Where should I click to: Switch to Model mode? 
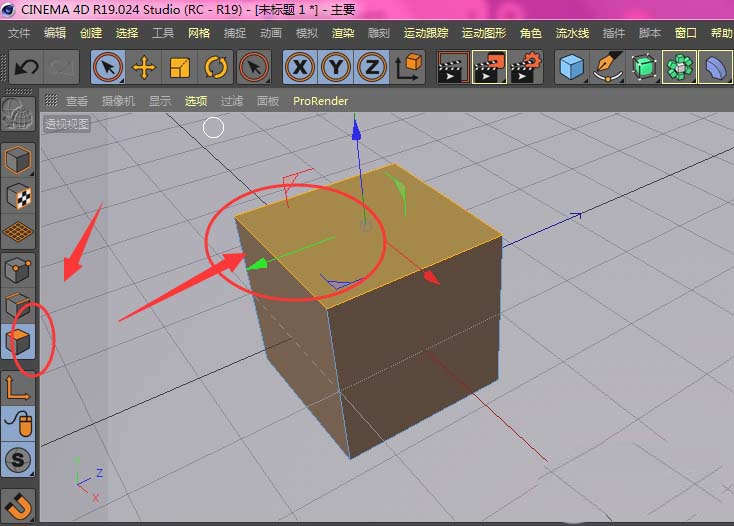click(18, 160)
